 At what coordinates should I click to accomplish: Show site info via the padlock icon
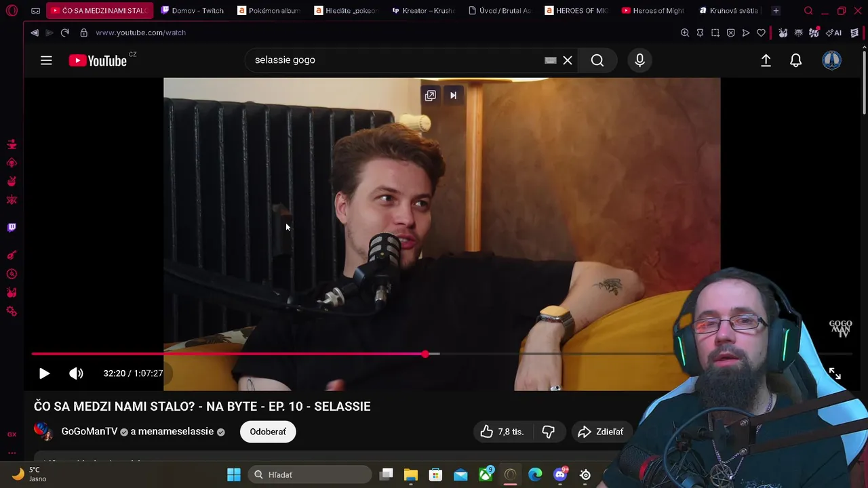point(84,33)
